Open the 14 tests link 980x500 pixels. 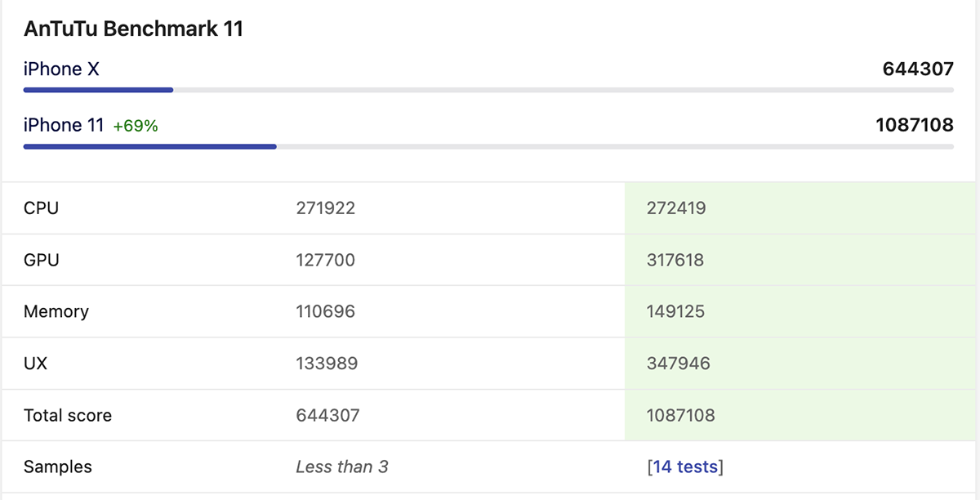[x=685, y=467]
